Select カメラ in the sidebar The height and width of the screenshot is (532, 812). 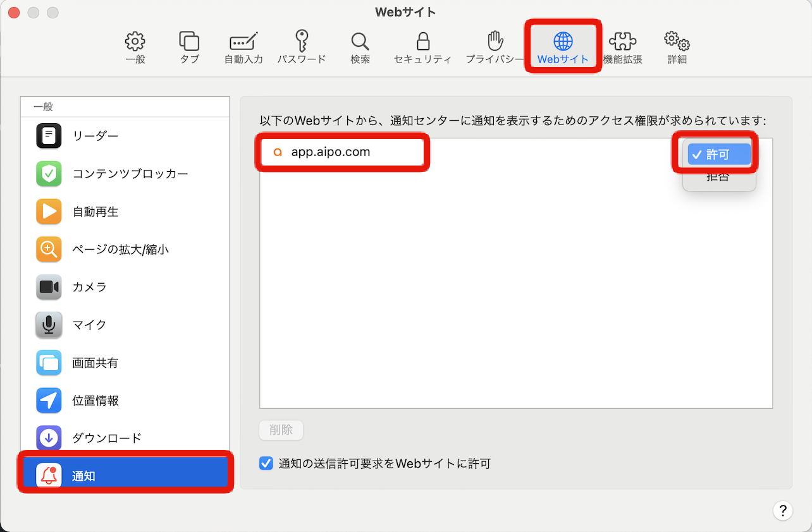pos(125,287)
